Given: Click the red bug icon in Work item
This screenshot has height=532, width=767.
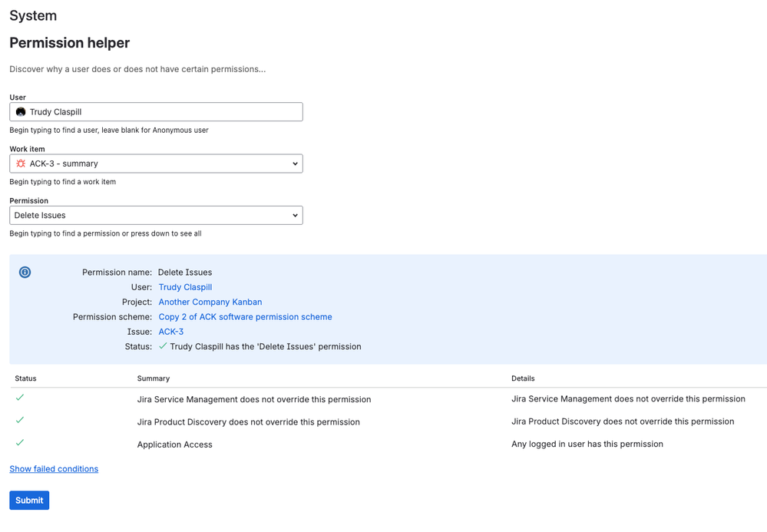Looking at the screenshot, I should click(x=21, y=164).
